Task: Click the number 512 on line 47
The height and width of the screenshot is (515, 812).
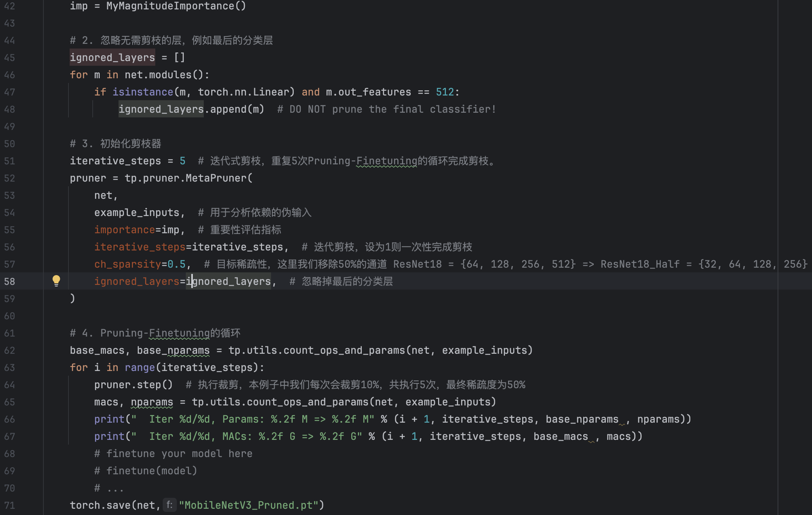Action: (x=445, y=92)
